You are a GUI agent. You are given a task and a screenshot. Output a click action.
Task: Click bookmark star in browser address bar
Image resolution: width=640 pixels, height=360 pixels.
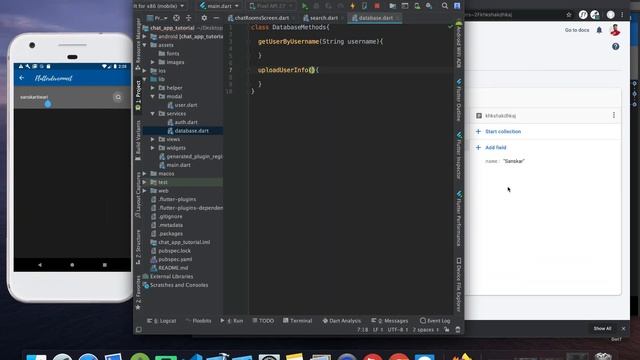(569, 15)
